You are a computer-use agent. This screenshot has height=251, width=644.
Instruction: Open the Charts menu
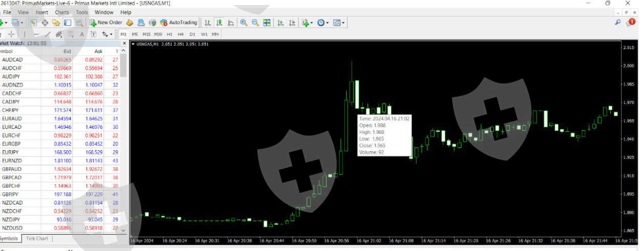[62, 12]
